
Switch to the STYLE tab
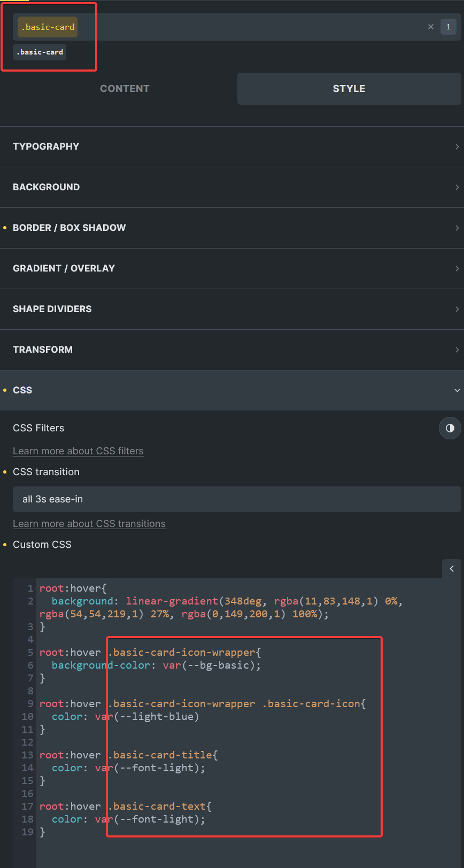tap(349, 89)
